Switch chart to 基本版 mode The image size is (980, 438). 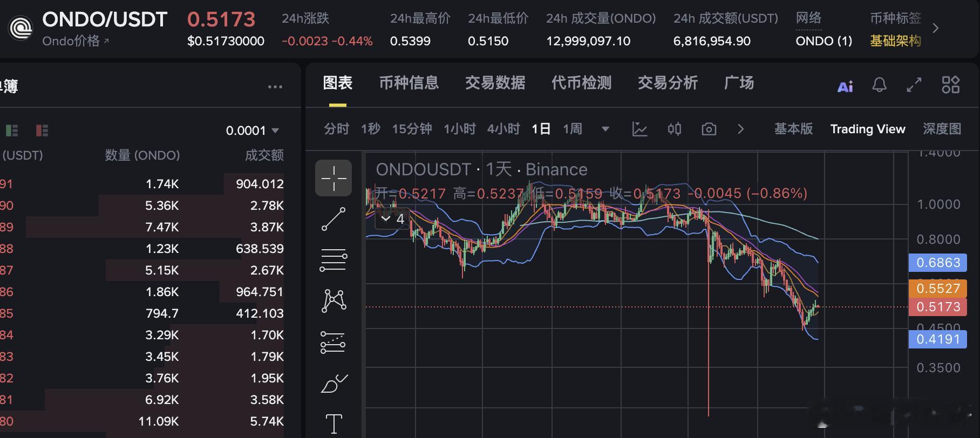point(793,129)
